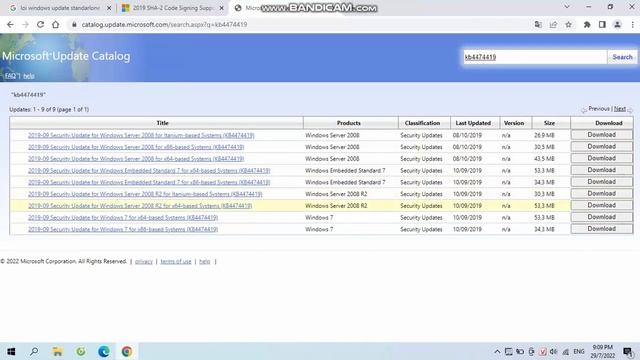Open Windows Server 2008 x86-based update link
This screenshot has width=640, height=360.
[x=136, y=147]
